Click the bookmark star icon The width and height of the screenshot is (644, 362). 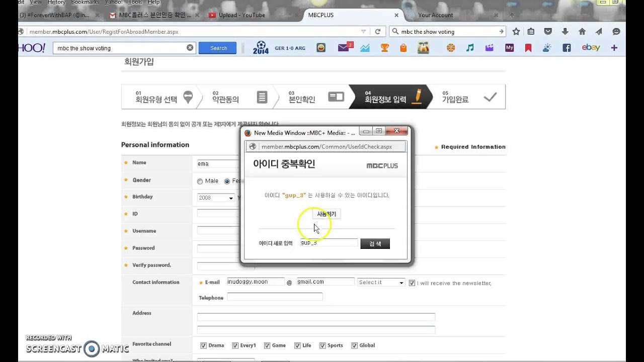click(x=516, y=31)
